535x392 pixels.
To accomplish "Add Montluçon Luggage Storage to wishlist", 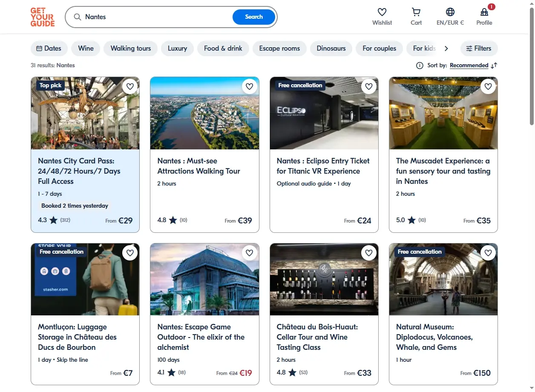I will click(130, 253).
